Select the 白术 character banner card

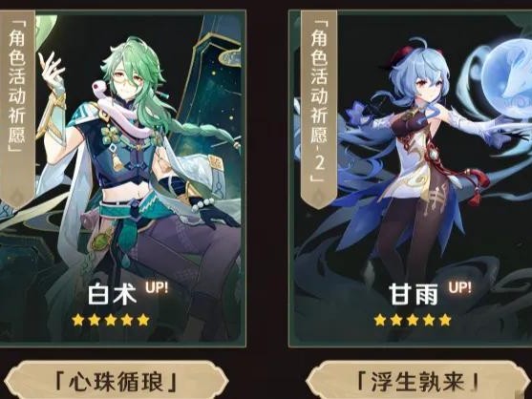click(123, 178)
